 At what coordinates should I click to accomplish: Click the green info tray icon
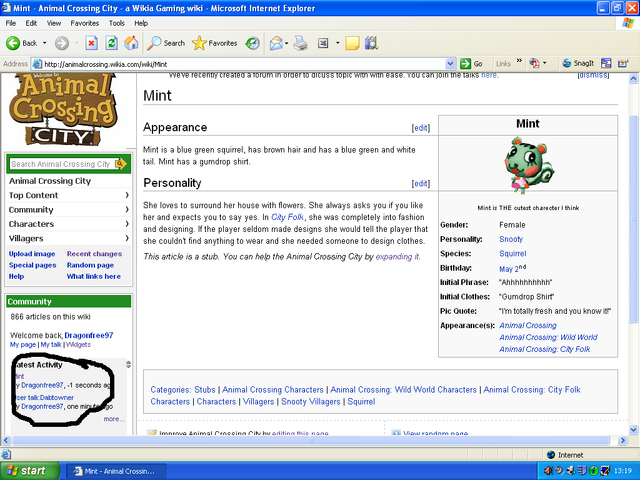pyautogui.click(x=594, y=471)
